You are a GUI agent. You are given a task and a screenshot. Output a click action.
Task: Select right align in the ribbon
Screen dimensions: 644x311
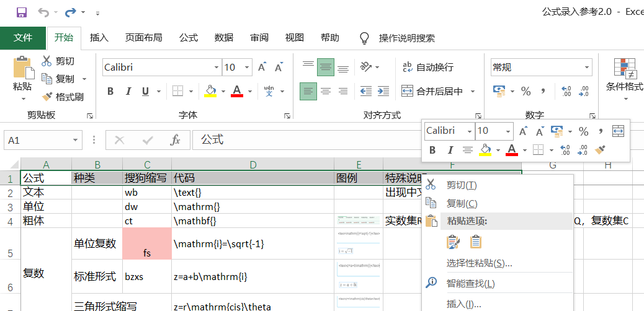pos(343,91)
